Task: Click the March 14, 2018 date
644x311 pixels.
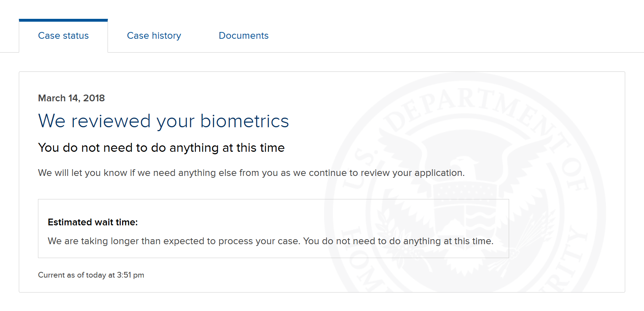Action: [71, 98]
